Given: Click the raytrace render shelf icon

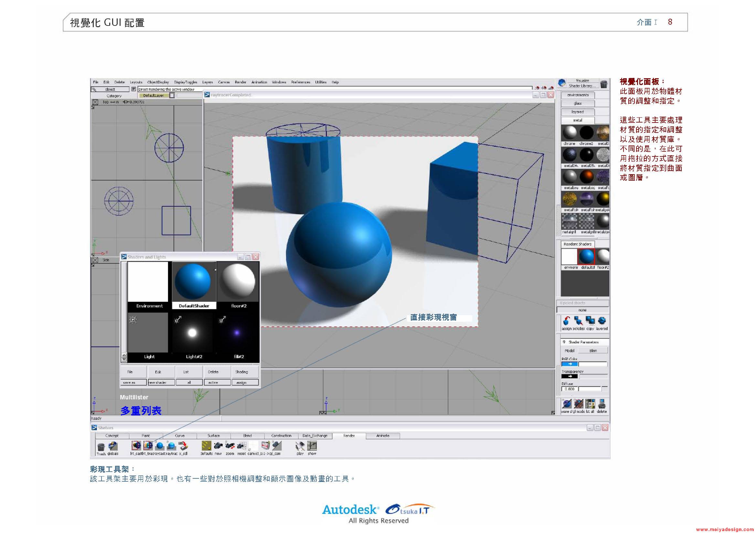Looking at the screenshot, I should (171, 446).
